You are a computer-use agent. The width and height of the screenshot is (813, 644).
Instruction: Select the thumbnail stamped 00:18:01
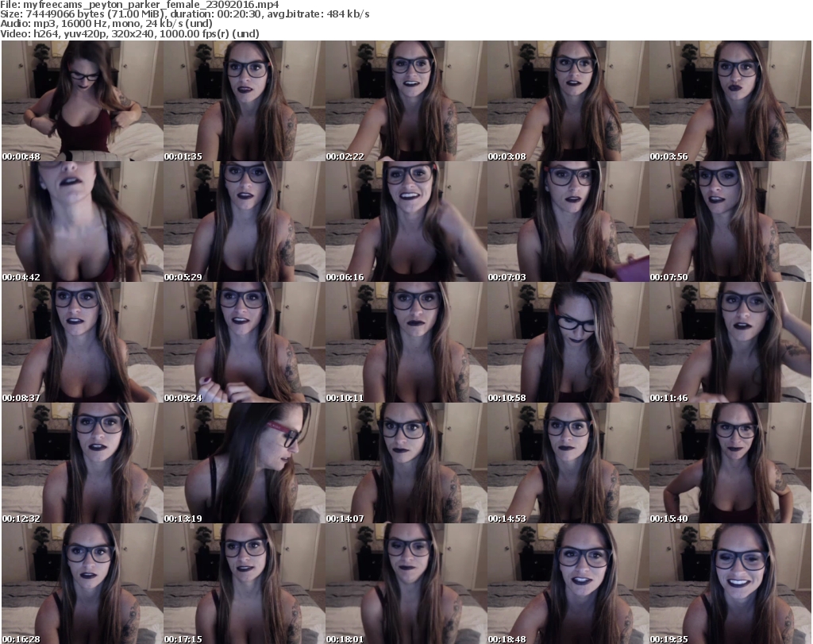(406, 584)
